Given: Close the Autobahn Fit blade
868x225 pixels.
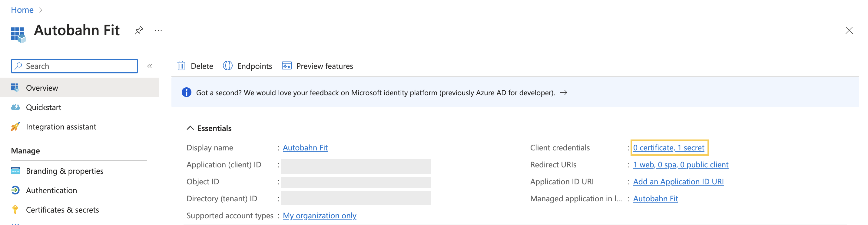Looking at the screenshot, I should pyautogui.click(x=849, y=30).
